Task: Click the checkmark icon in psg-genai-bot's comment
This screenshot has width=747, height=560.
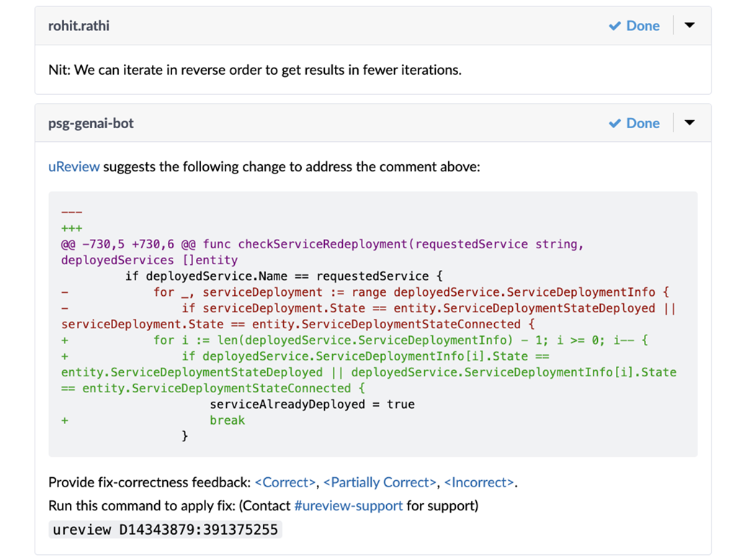Action: point(614,123)
